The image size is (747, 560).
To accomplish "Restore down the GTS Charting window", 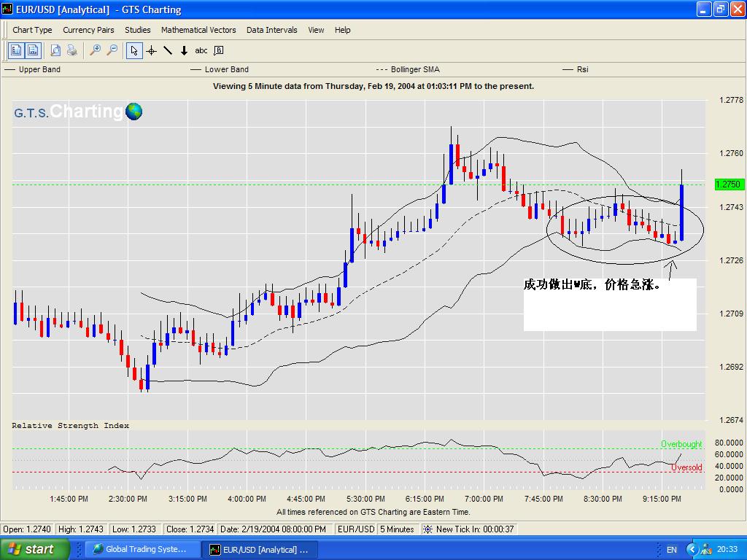I will [x=720, y=9].
